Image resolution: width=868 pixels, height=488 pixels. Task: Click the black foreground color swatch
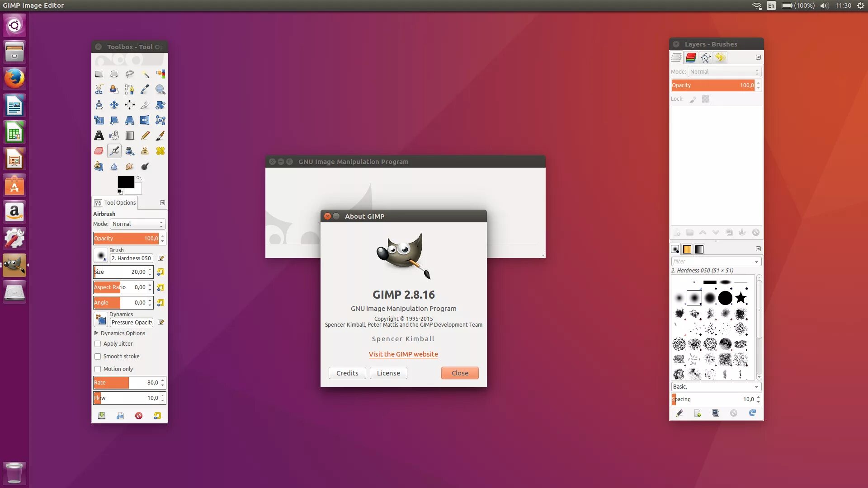pos(125,182)
